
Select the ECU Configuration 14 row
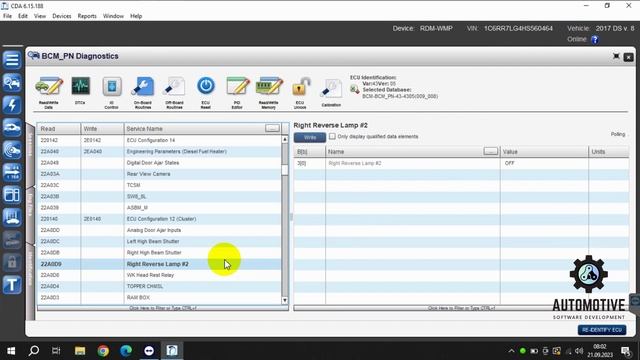point(159,140)
